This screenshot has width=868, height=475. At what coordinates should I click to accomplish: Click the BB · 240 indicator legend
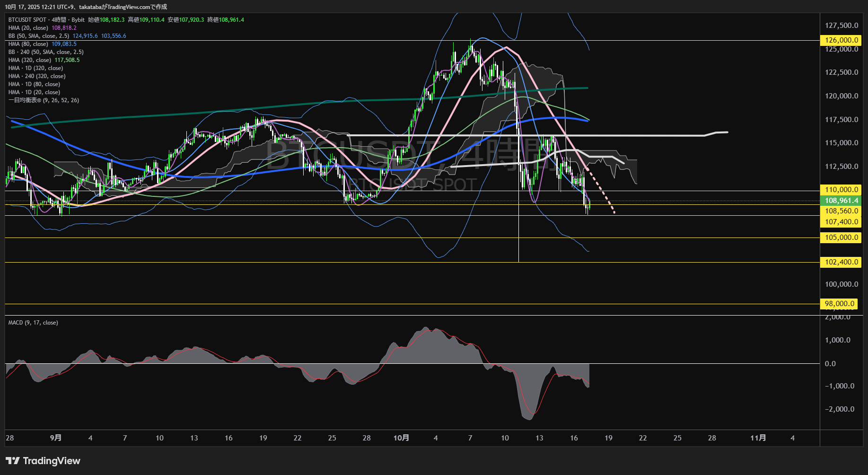[x=46, y=52]
